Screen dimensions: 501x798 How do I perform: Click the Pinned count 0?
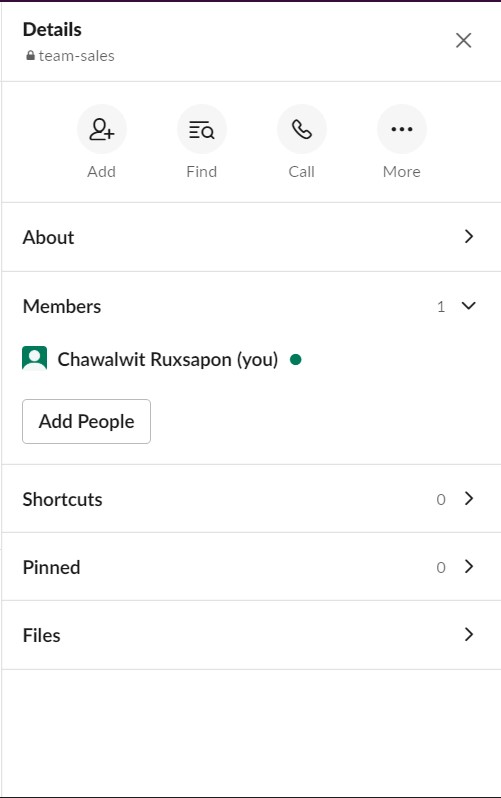click(x=441, y=567)
